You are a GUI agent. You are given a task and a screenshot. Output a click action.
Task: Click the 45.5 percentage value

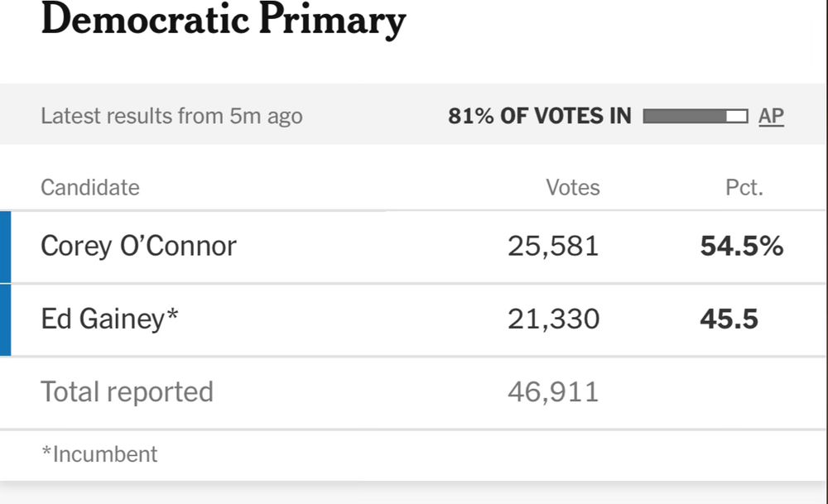coord(729,319)
